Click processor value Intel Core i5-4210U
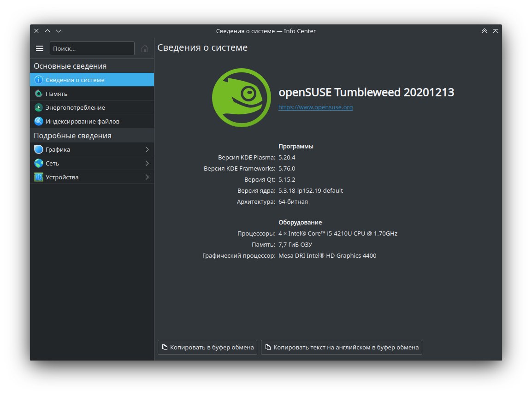The height and width of the screenshot is (396, 532). click(337, 233)
